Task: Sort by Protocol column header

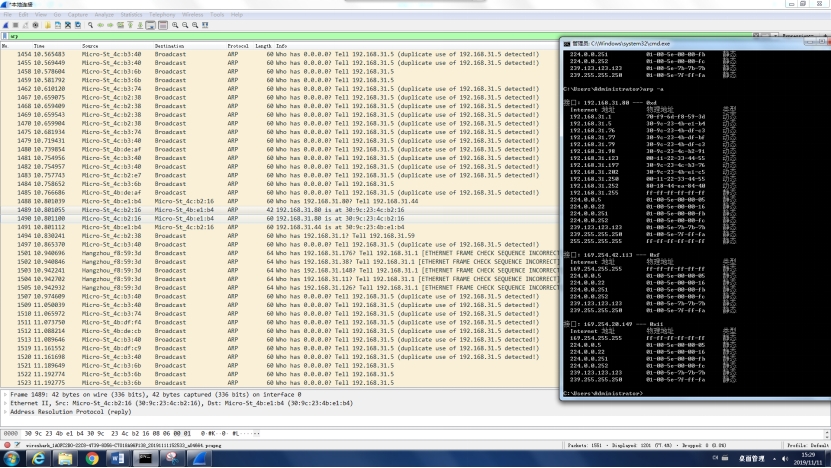Action: pos(238,46)
